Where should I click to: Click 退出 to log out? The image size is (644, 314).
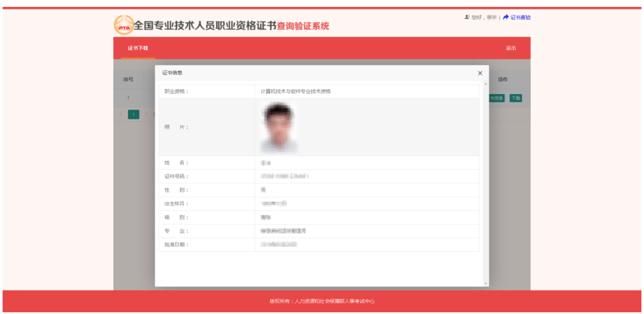coord(511,48)
